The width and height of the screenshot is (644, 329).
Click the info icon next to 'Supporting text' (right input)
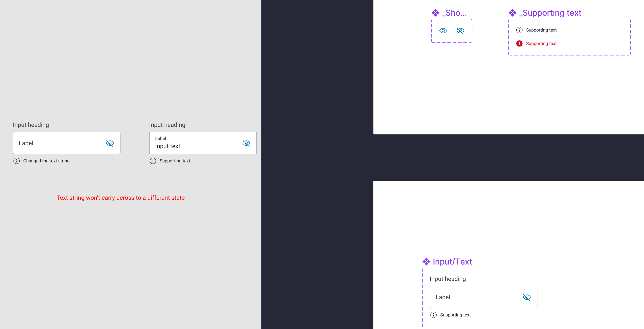[153, 161]
